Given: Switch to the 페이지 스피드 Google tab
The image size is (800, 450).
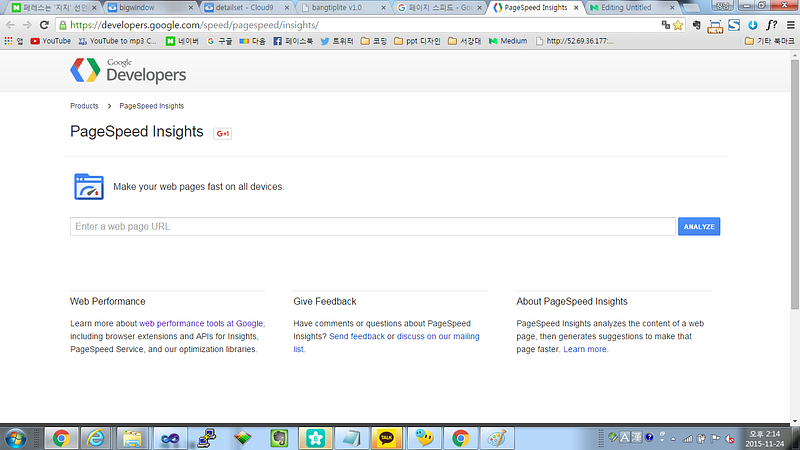Looking at the screenshot, I should click(440, 8).
